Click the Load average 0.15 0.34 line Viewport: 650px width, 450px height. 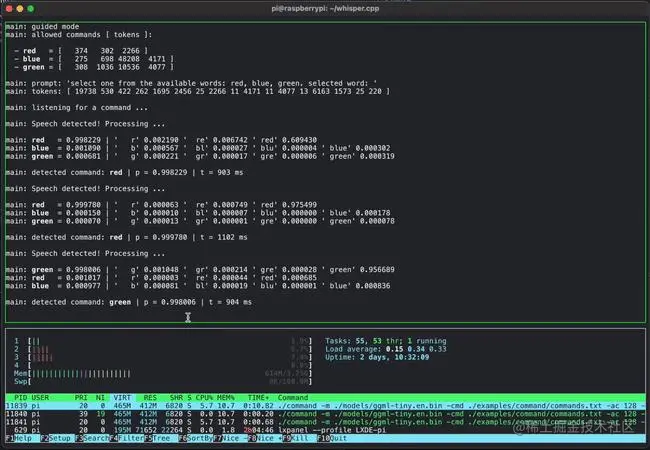pos(386,349)
